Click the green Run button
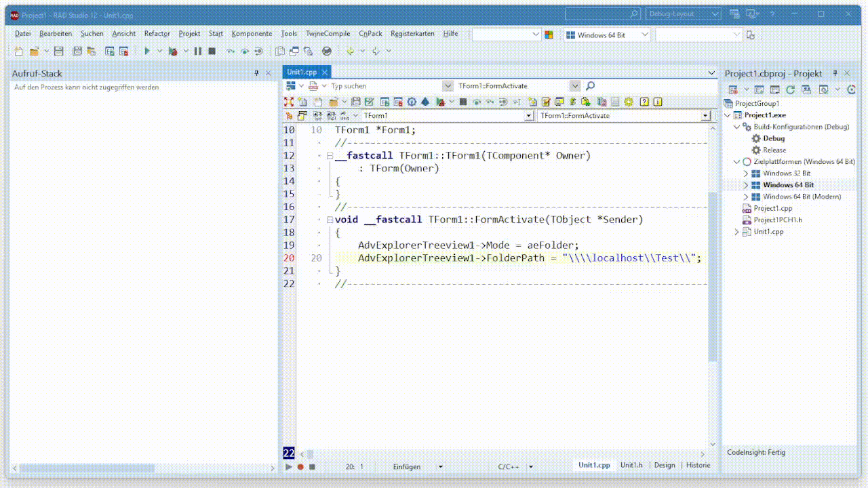 pos(146,51)
